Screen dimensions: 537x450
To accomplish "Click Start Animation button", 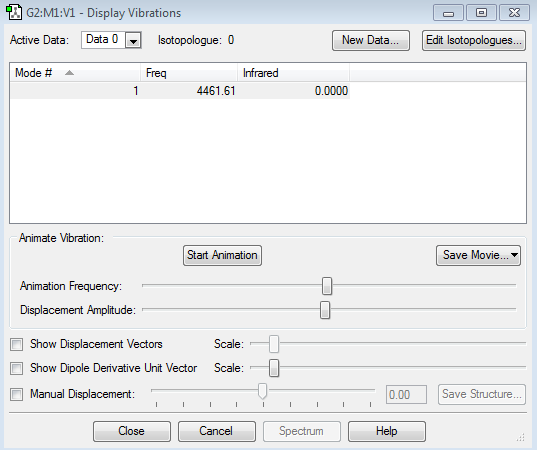I will 222,255.
